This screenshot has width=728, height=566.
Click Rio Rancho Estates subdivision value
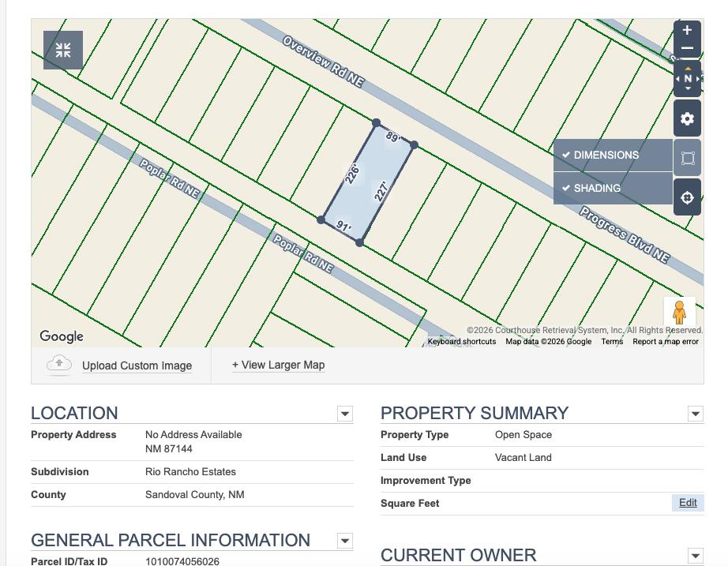click(x=190, y=472)
